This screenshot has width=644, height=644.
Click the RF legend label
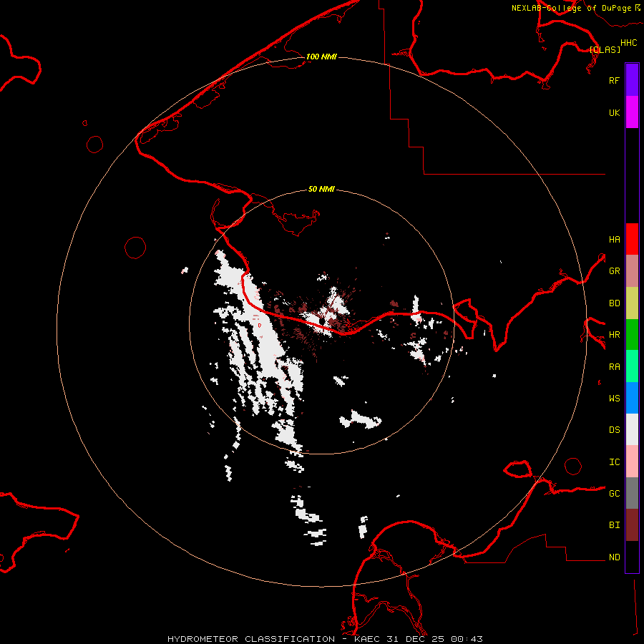pyautogui.click(x=614, y=80)
